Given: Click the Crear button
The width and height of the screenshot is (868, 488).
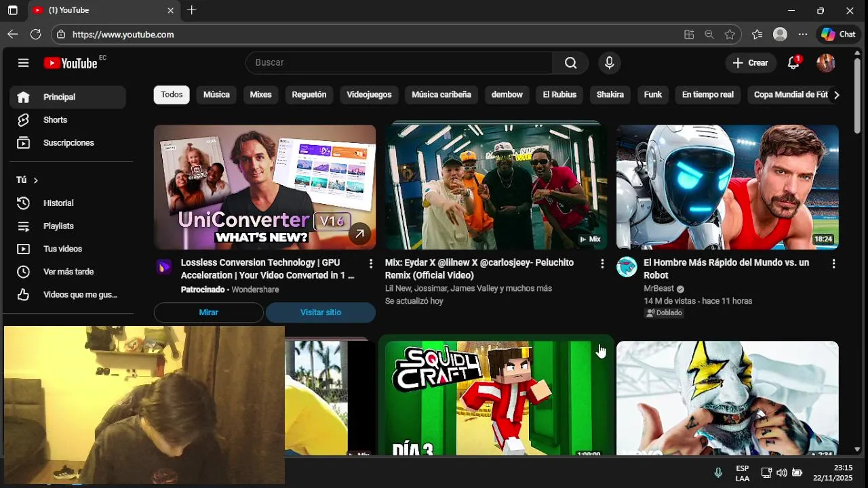Looking at the screenshot, I should [750, 63].
